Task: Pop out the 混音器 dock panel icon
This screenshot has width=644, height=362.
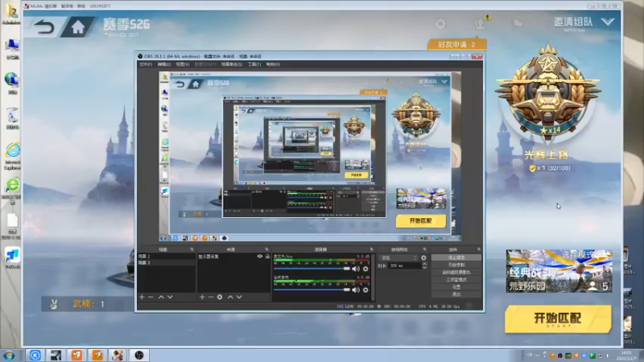Action: (371, 249)
